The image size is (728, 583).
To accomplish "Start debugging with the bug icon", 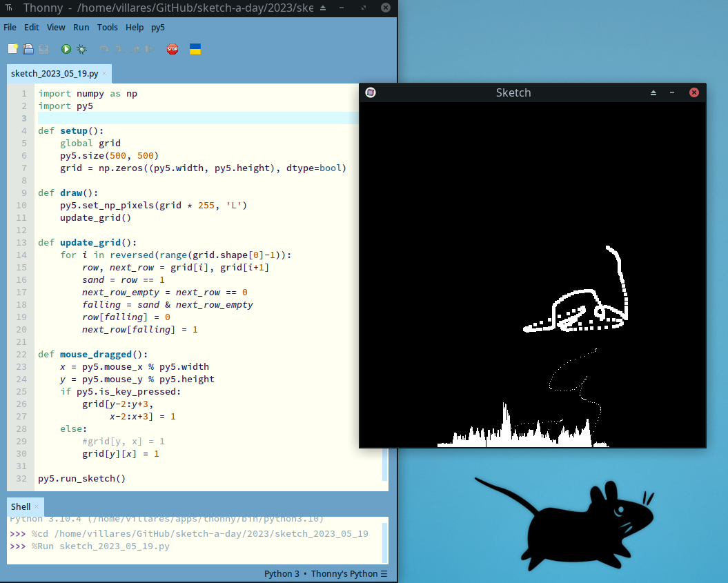I will 81,49.
